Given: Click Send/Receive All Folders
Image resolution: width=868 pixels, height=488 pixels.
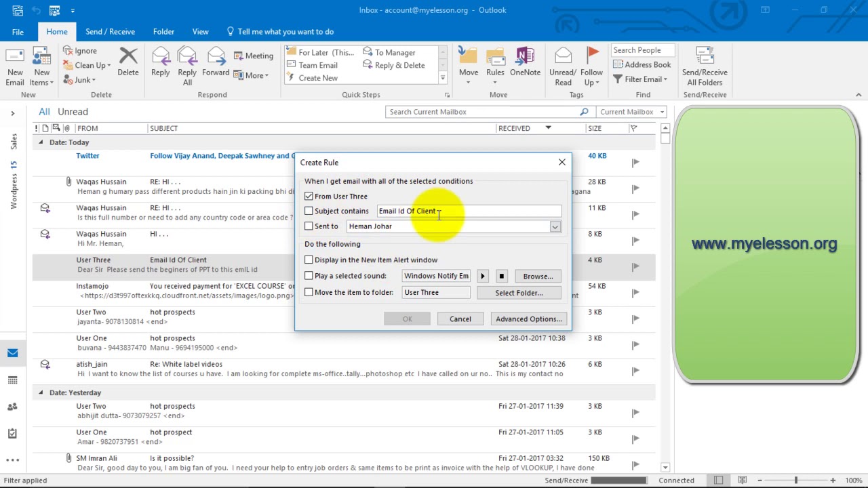Looking at the screenshot, I should [x=705, y=66].
